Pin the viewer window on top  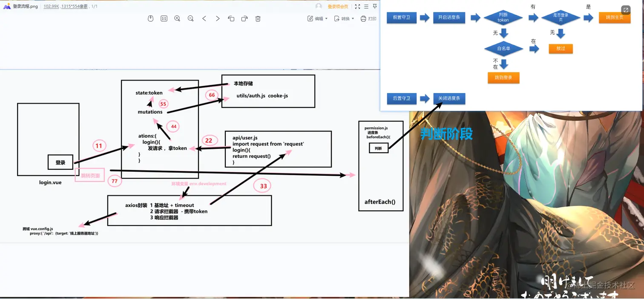pyautogui.click(x=375, y=6)
